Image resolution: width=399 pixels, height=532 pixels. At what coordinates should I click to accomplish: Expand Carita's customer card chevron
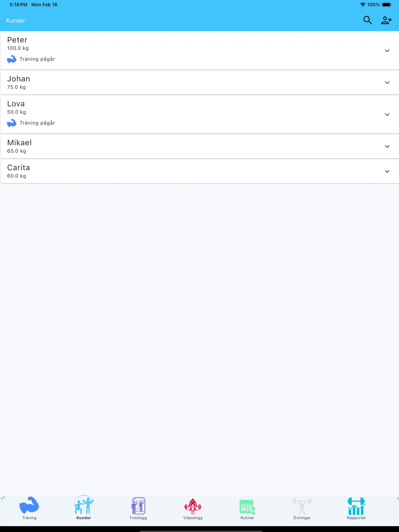387,172
